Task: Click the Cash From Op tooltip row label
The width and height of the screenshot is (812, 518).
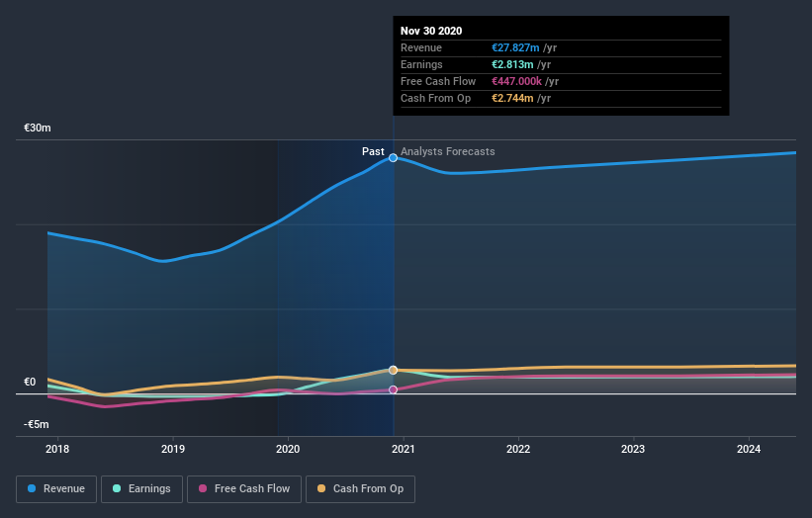Action: 435,98
